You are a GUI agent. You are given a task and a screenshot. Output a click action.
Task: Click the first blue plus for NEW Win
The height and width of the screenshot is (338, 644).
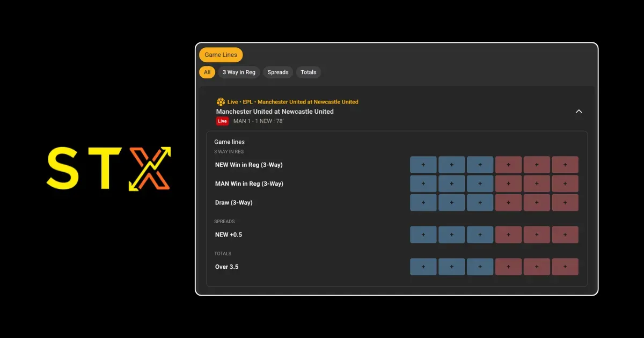[x=423, y=165]
